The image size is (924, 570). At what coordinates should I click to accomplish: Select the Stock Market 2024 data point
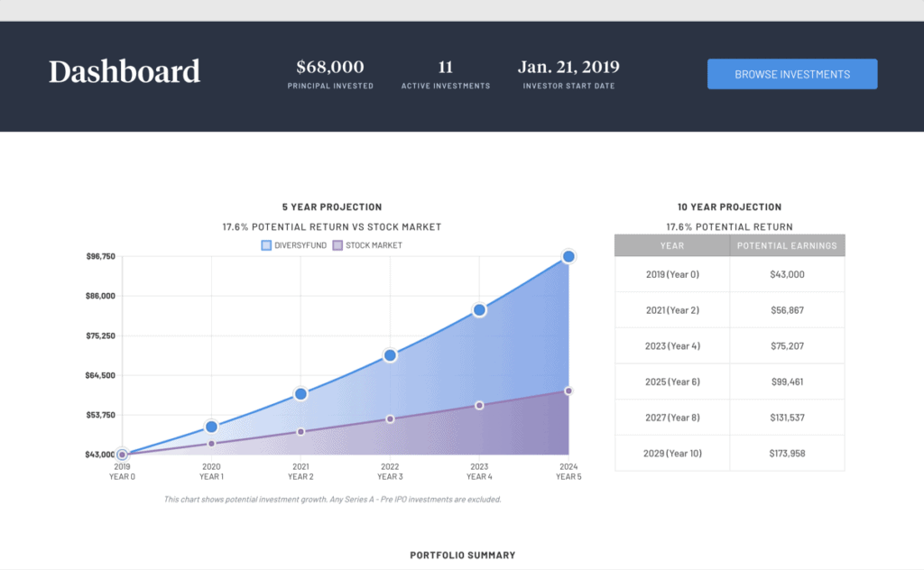point(568,391)
